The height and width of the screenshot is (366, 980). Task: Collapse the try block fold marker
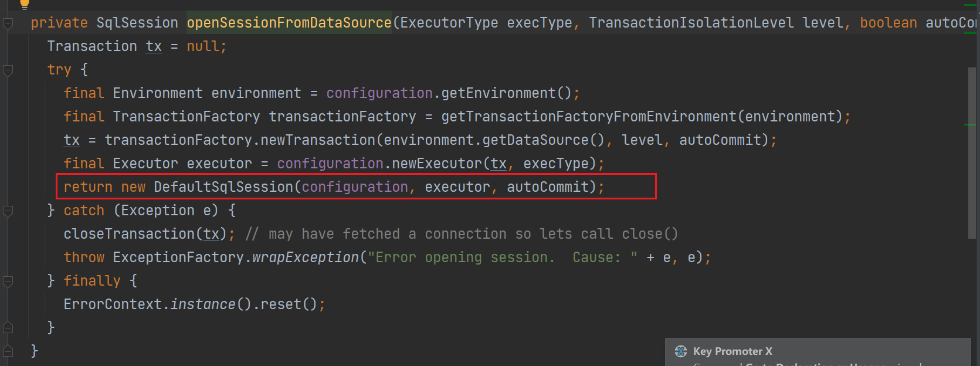(8, 70)
